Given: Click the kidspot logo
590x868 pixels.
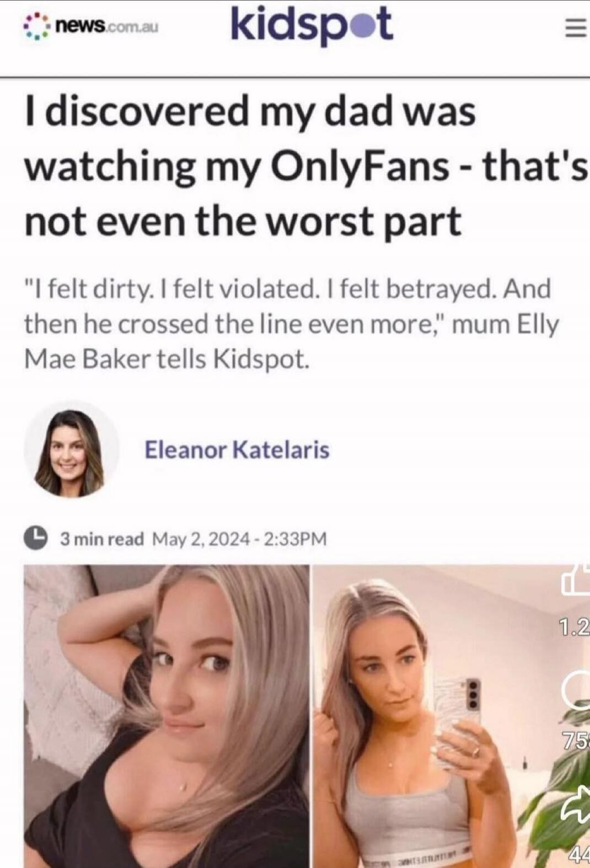Looking at the screenshot, I should click(312, 25).
